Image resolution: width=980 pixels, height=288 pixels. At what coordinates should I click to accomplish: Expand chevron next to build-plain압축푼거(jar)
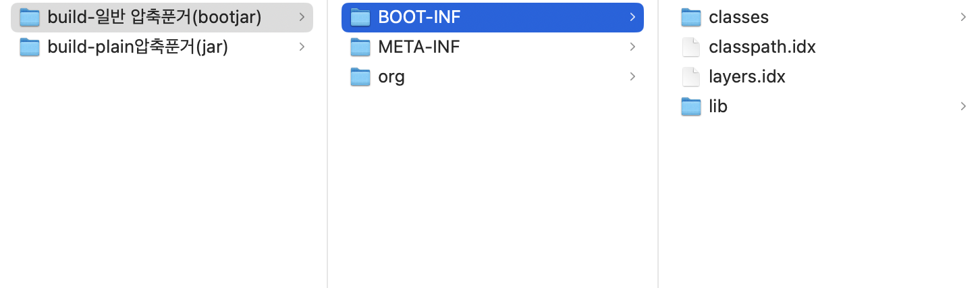pos(302,47)
